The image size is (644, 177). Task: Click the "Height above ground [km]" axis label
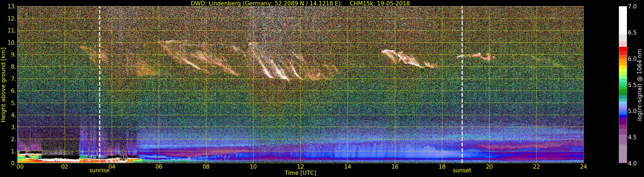(3, 85)
